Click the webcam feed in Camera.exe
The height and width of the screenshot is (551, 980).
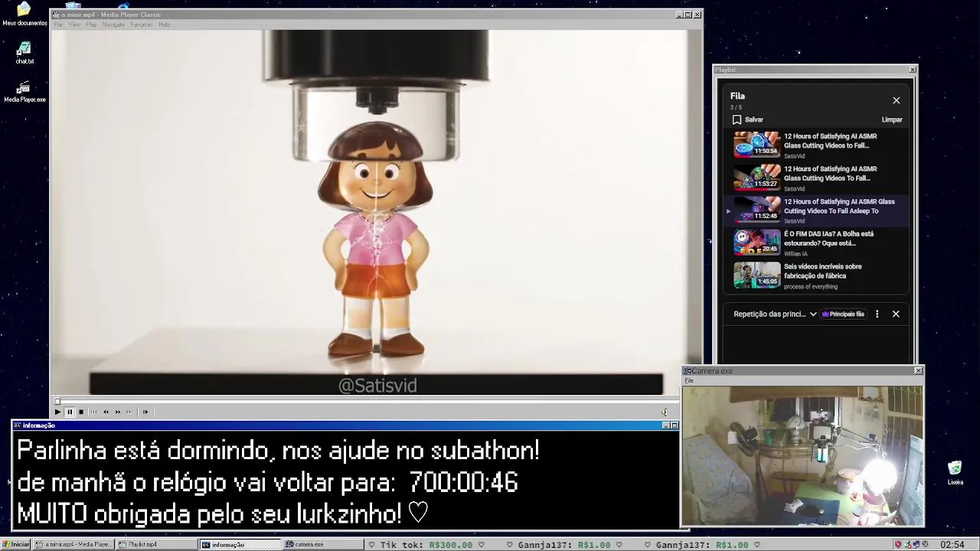(802, 455)
